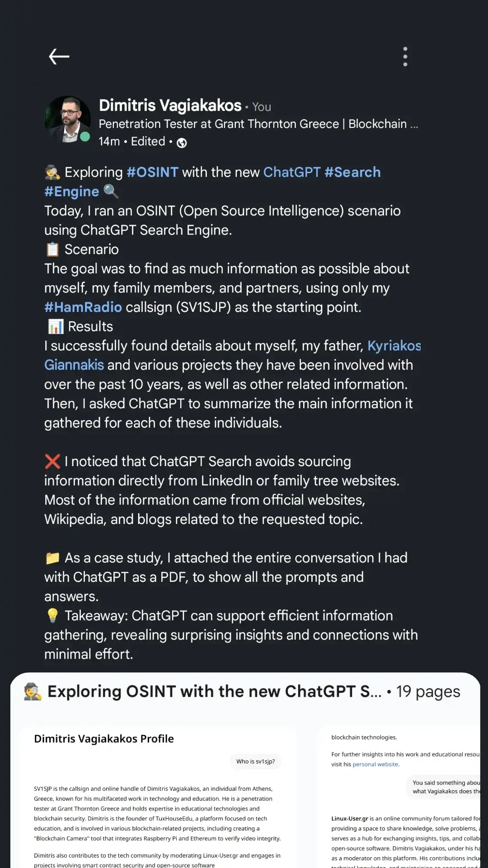Click the personal website link in PDF
This screenshot has width=488, height=868.
[x=375, y=764]
